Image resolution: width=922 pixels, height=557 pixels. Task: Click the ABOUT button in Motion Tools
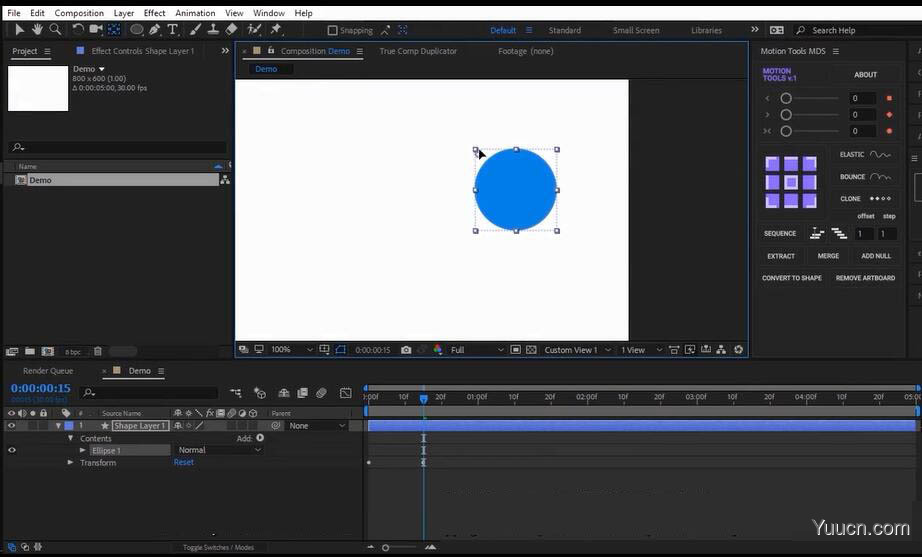click(x=865, y=75)
